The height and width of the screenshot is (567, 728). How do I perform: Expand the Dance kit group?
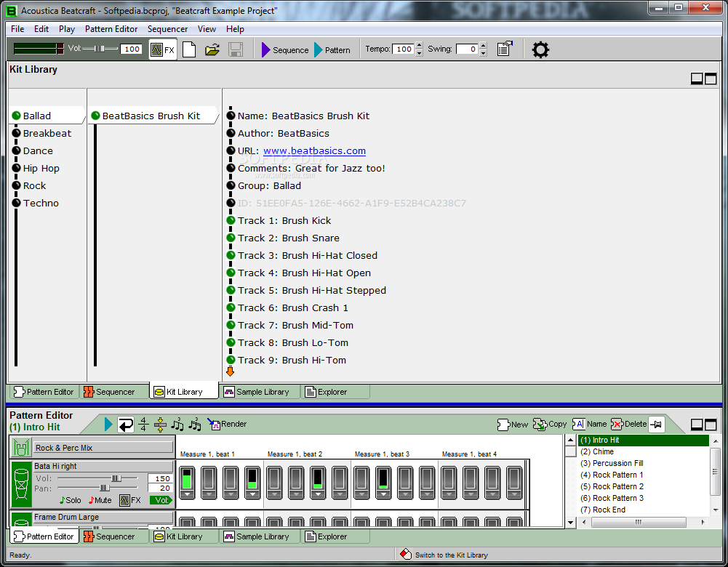pyautogui.click(x=32, y=150)
